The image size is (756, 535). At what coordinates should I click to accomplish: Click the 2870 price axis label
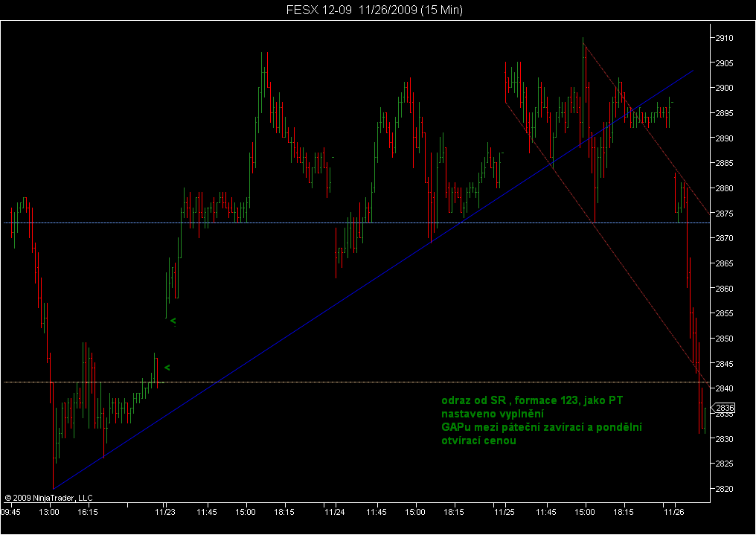[x=725, y=239]
